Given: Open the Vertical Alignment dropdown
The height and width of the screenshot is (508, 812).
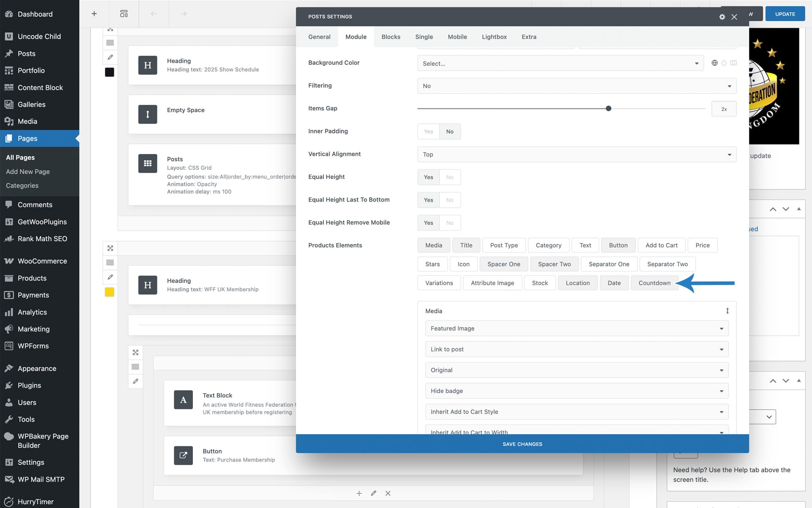Looking at the screenshot, I should pyautogui.click(x=576, y=155).
